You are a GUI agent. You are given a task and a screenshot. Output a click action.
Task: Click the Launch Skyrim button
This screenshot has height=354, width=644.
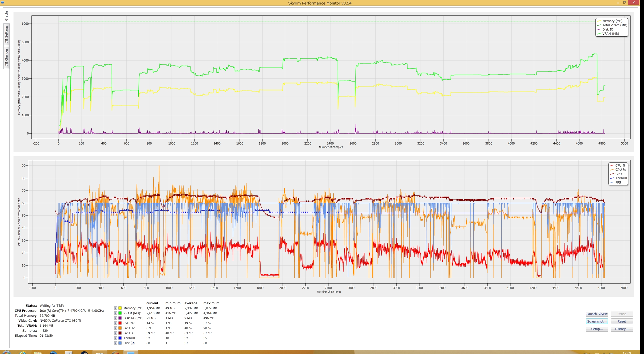point(597,314)
